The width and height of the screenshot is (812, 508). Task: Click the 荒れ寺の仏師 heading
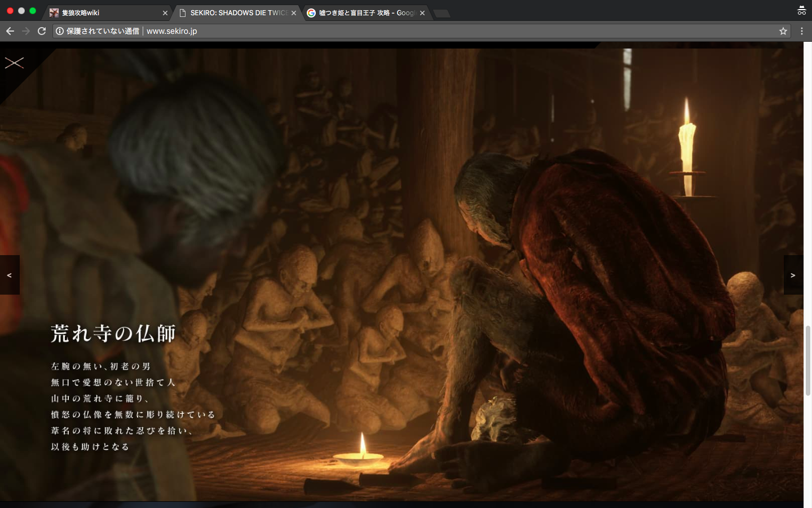113,334
